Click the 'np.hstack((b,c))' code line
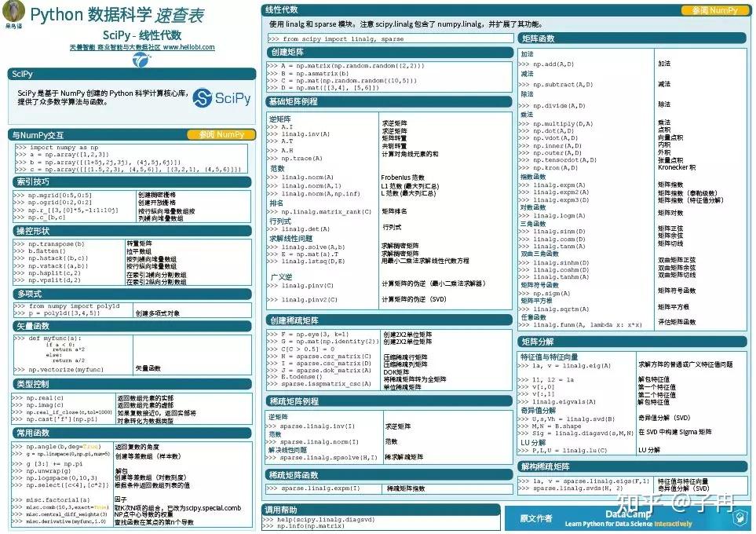Image resolution: width=756 pixels, height=534 pixels. (x=51, y=258)
